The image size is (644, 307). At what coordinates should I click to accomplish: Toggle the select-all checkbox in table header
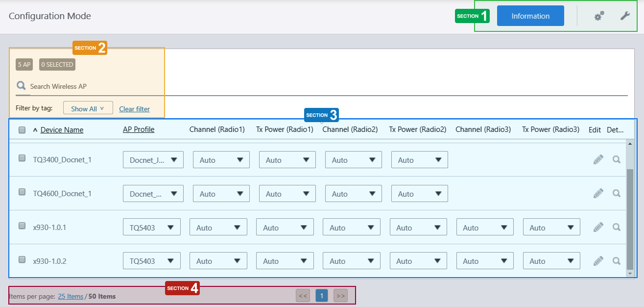(22, 130)
